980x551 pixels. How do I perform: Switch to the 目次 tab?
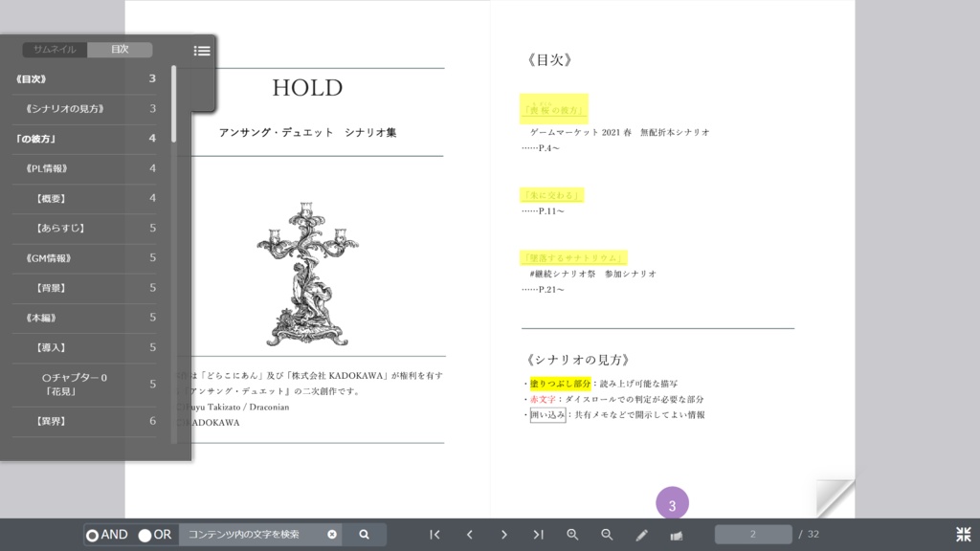pyautogui.click(x=121, y=50)
